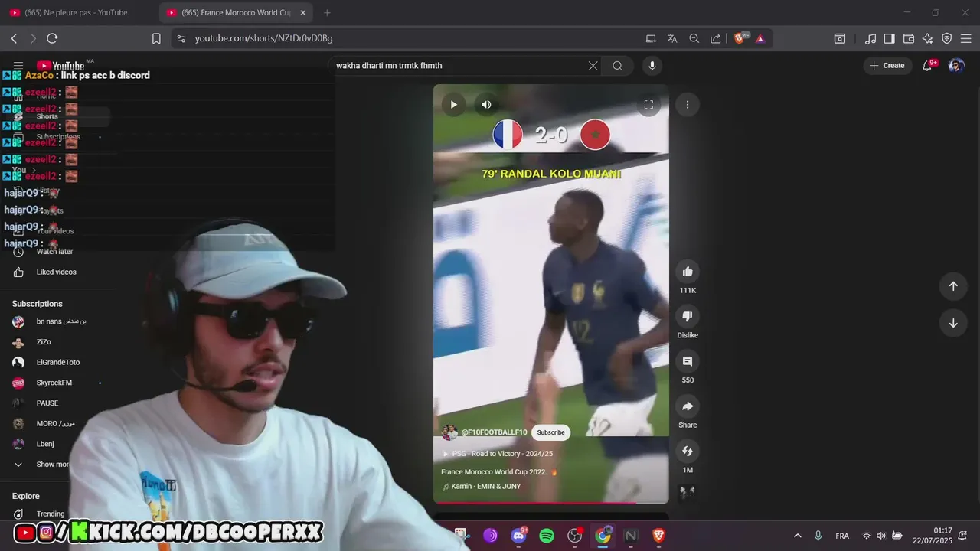Click the address bar URL
This screenshot has height=551, width=980.
point(263,38)
